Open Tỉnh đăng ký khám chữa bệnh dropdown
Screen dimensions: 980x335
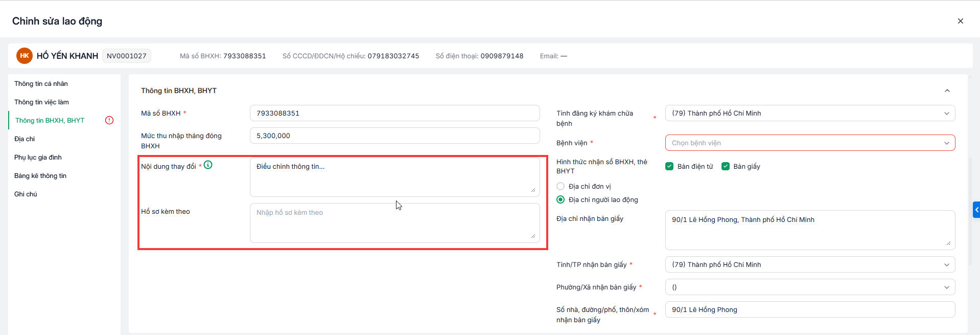pos(810,113)
